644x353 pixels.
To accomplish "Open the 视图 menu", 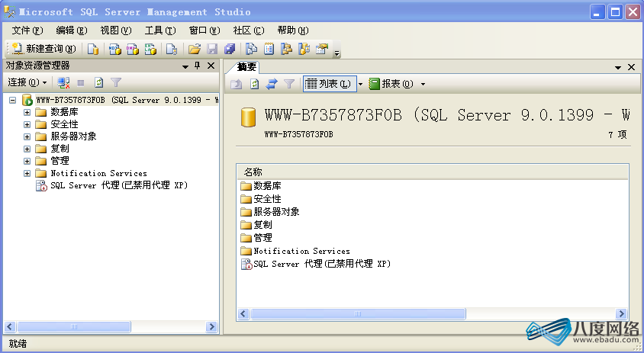I will click(116, 30).
